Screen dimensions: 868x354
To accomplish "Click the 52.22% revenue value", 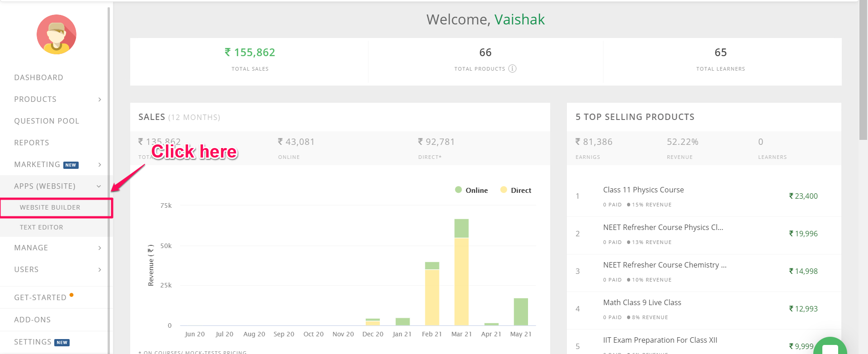I will coord(683,142).
